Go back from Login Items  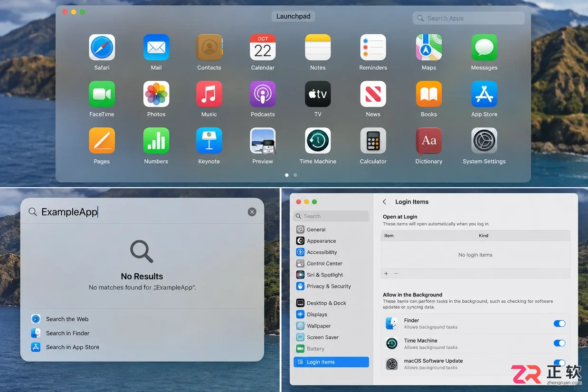tap(384, 202)
